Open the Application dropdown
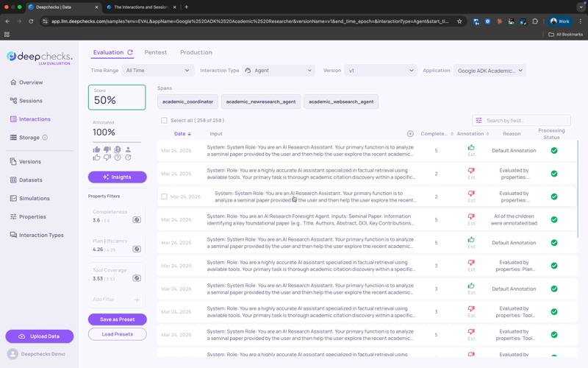588x368 pixels. coord(490,70)
